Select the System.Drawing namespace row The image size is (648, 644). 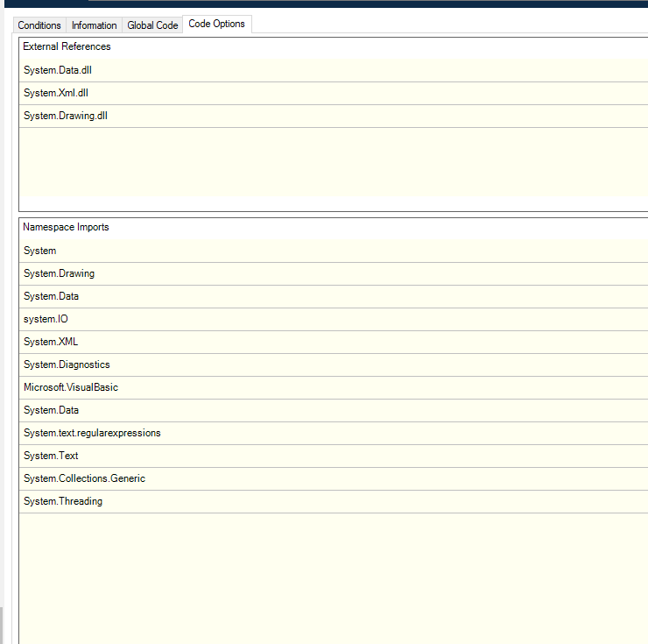[334, 273]
